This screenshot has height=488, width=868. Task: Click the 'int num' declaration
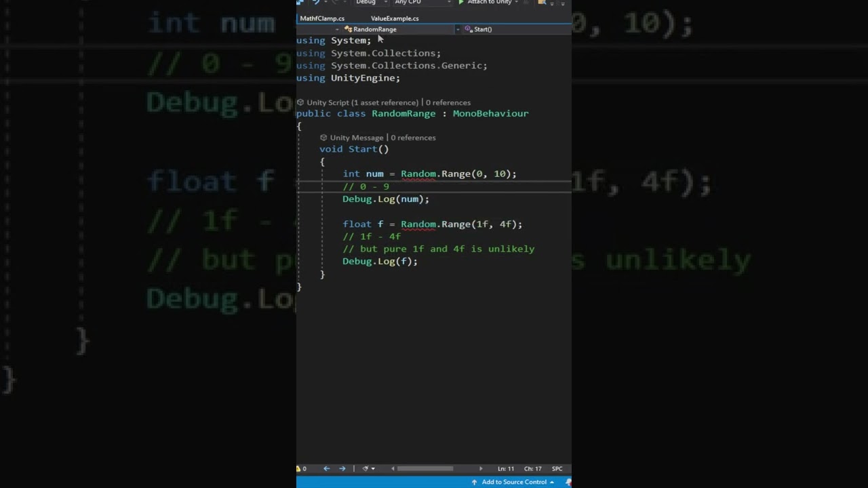tap(363, 174)
